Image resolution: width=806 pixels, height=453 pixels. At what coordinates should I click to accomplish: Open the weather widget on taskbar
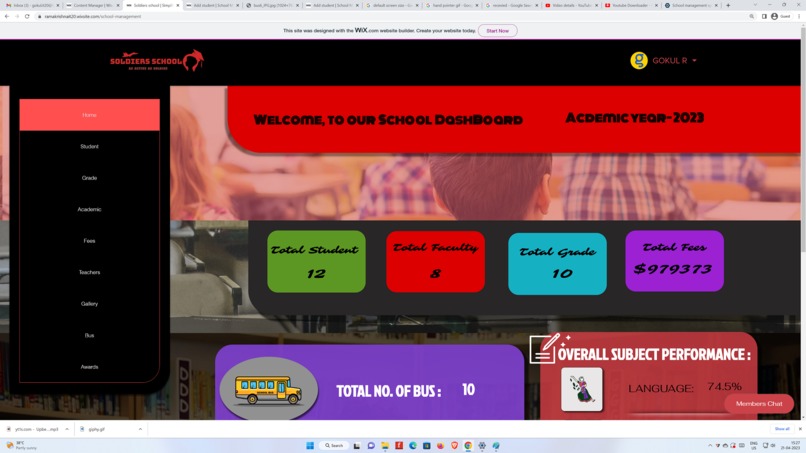pos(22,445)
